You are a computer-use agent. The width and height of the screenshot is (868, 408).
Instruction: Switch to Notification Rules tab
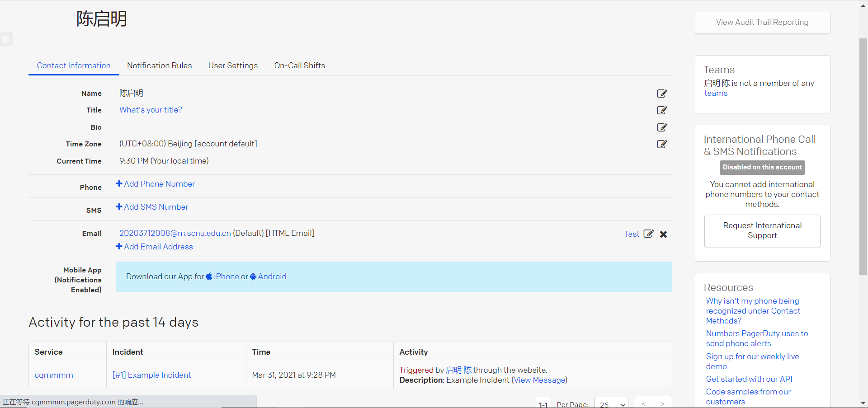(159, 66)
